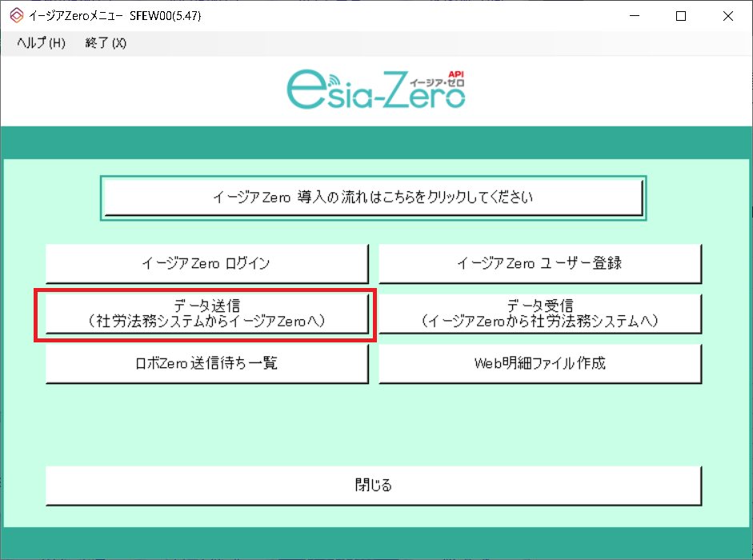
Task: Click the イージアZero 導入の流れ guide button
Action: point(373,196)
